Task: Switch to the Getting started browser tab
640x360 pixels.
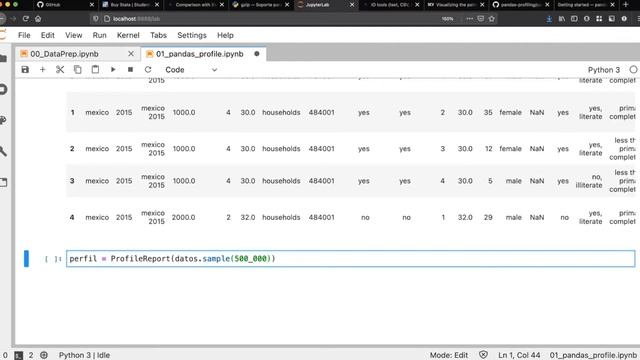Action: [586, 5]
